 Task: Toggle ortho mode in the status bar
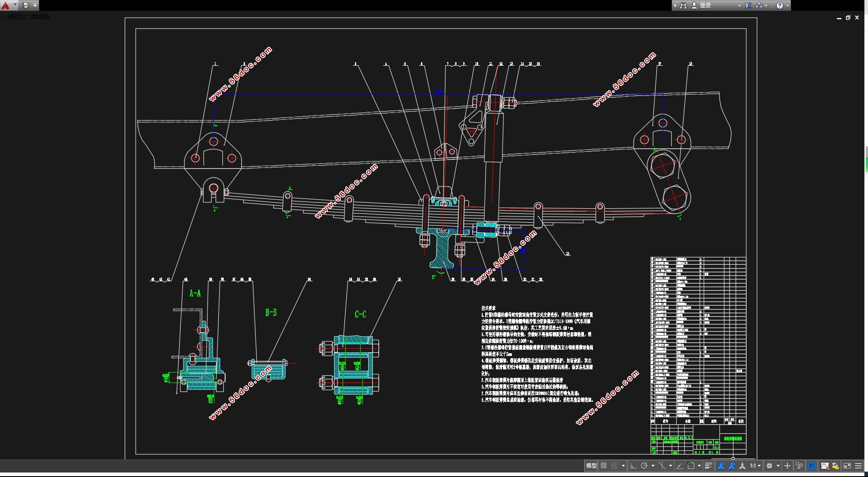click(633, 466)
